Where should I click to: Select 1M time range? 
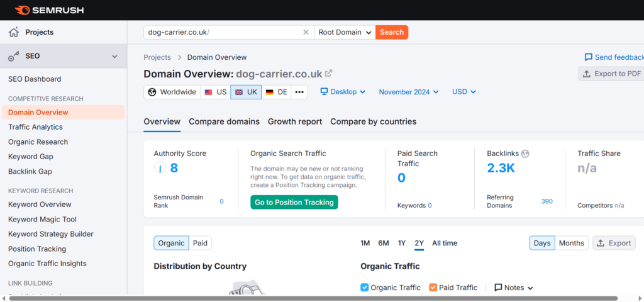[365, 243]
